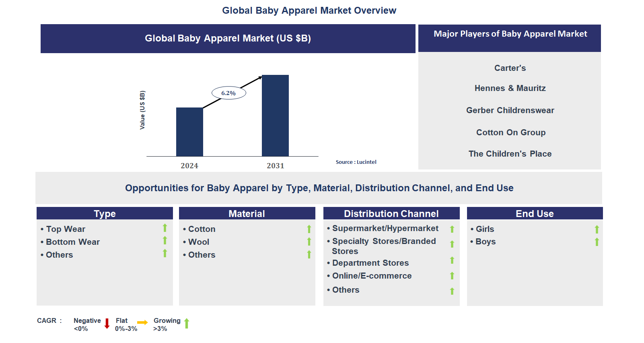Image resolution: width=644 pixels, height=343 pixels.
Task: Click the End Use header
Action: click(535, 213)
